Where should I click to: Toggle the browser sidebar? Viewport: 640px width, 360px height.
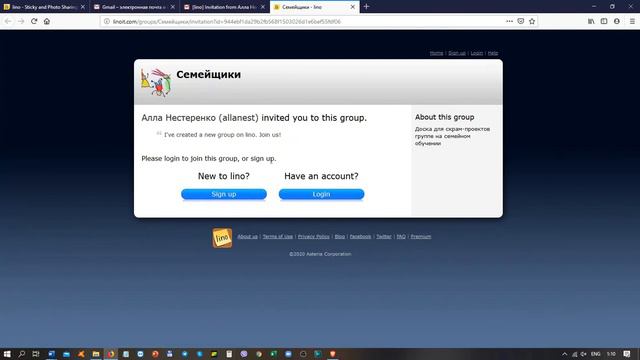pos(604,21)
